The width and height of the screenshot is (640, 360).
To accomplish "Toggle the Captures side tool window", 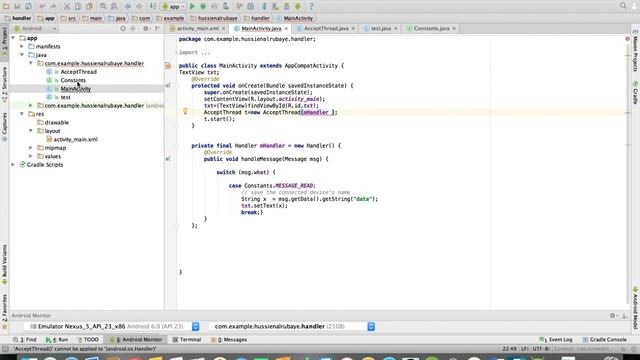I will pos(4,127).
